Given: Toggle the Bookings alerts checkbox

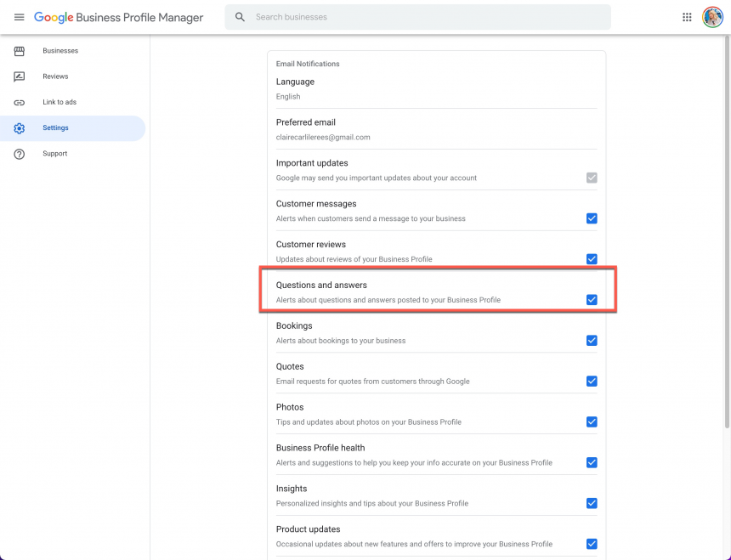Looking at the screenshot, I should pos(592,341).
